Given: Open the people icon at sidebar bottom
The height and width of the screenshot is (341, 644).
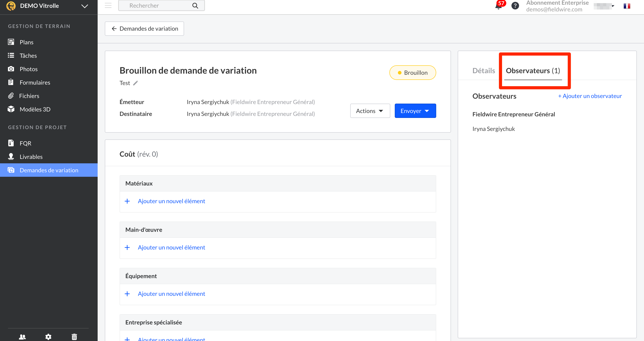Looking at the screenshot, I should point(22,337).
